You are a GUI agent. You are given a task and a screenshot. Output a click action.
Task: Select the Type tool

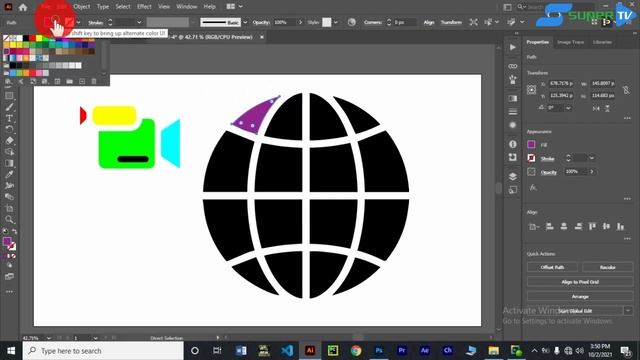point(9,118)
